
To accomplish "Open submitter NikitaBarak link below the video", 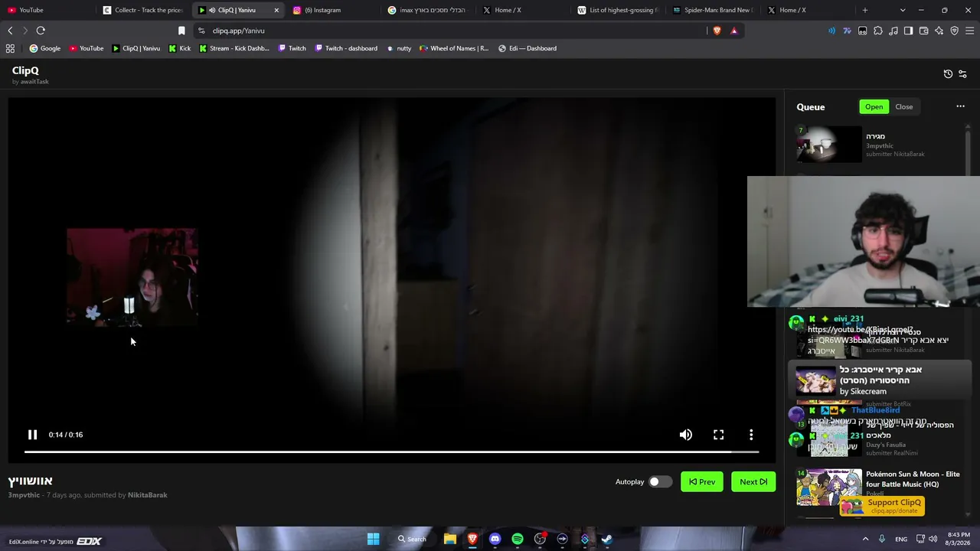I will pyautogui.click(x=148, y=495).
